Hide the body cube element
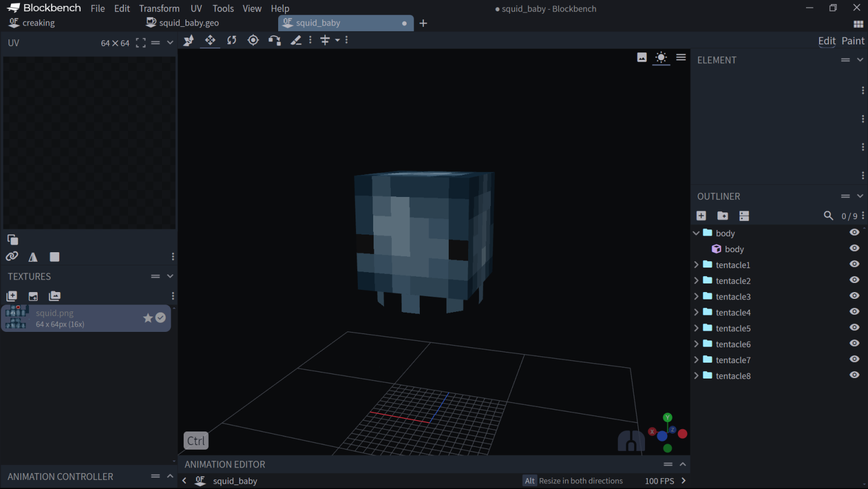The width and height of the screenshot is (868, 489). [x=854, y=248]
